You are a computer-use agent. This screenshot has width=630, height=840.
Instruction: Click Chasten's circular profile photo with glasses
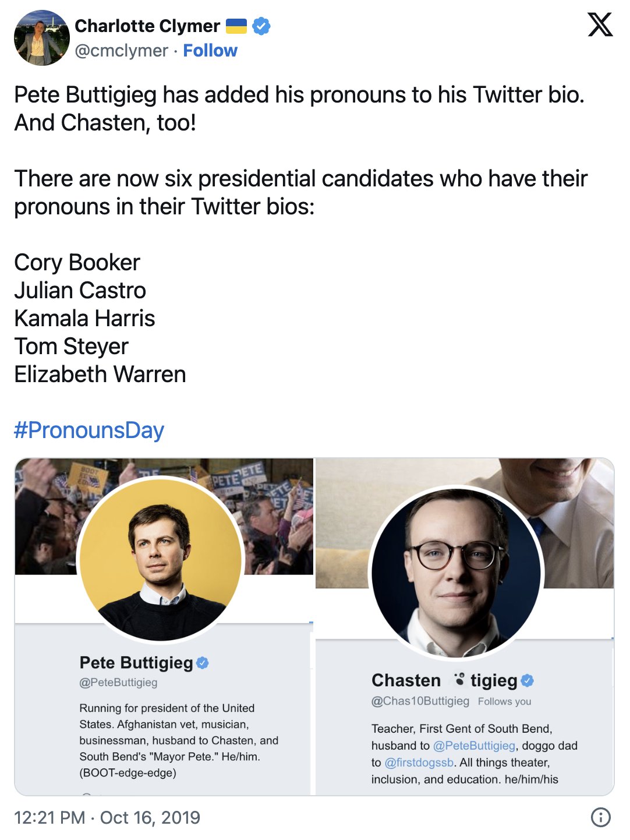click(x=457, y=573)
